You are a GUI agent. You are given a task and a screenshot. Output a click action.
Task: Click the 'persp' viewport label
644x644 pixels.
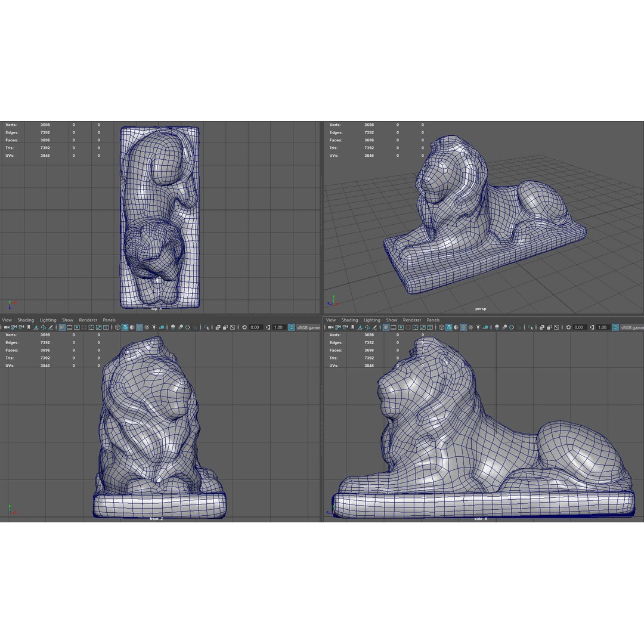point(481,309)
